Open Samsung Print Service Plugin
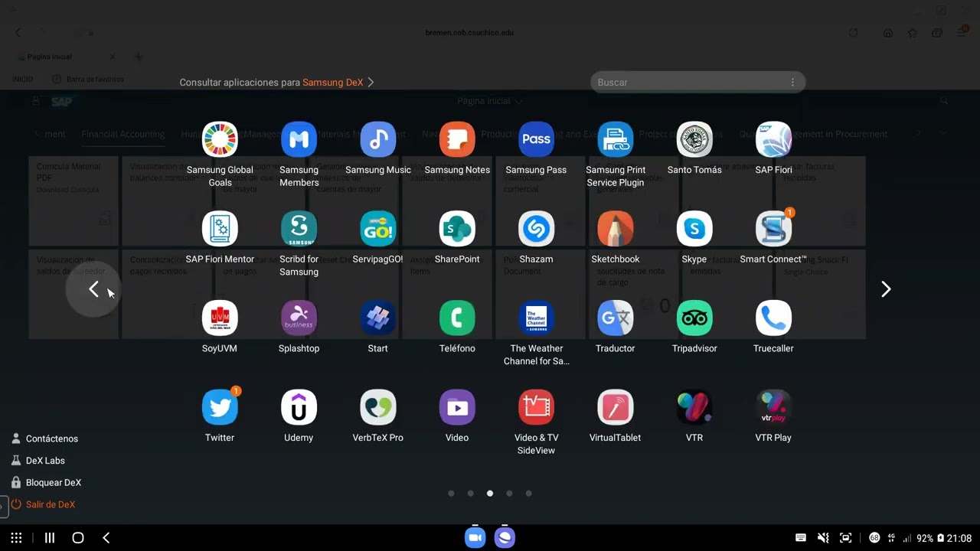This screenshot has width=980, height=551. 616,139
